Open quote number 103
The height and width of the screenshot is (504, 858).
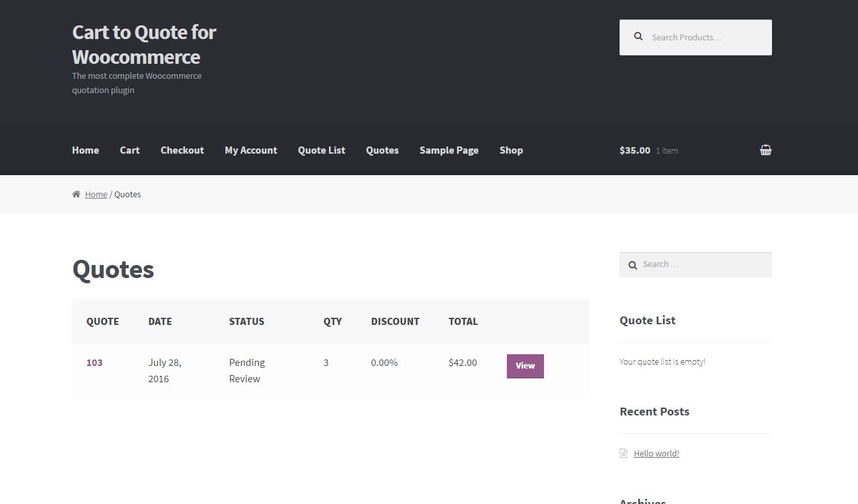94,363
